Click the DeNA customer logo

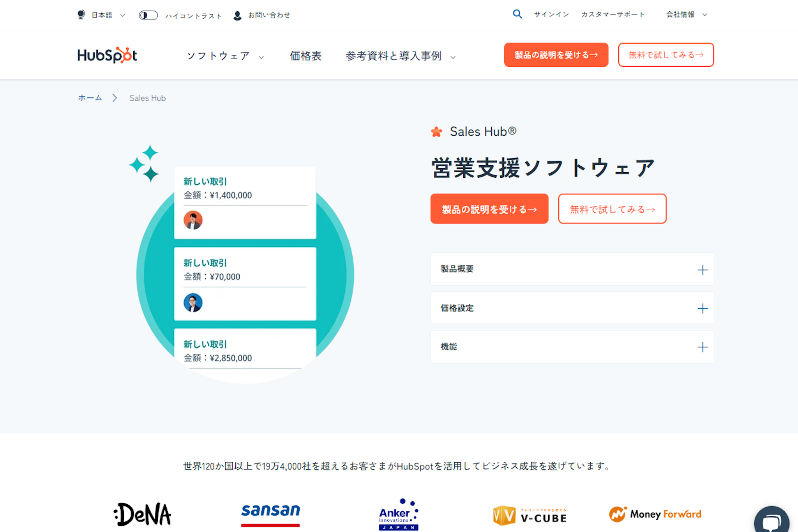pos(143,514)
